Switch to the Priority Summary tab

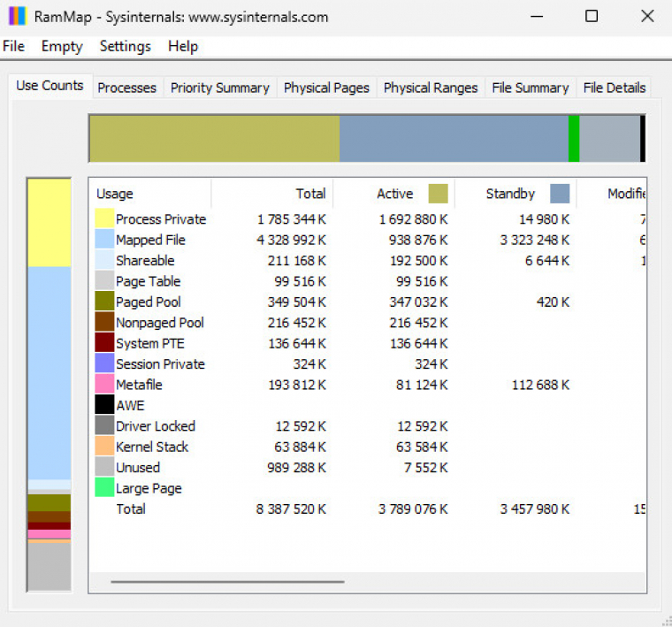[x=219, y=88]
